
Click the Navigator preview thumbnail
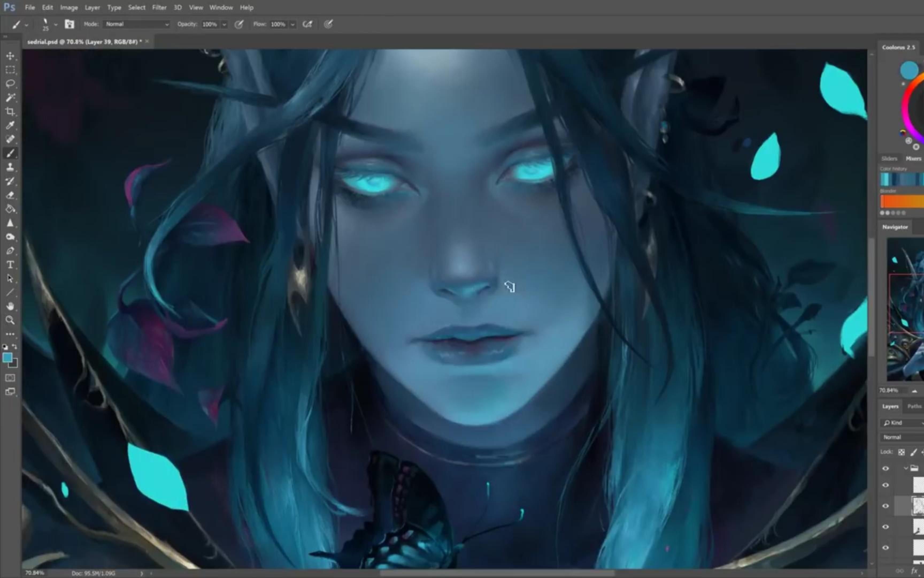point(905,309)
